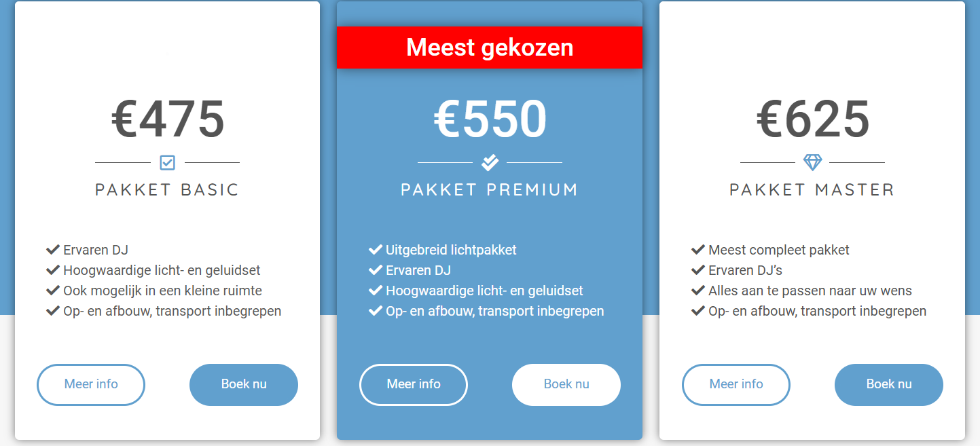Book the €550 Premium package with 'Boek nu'
980x446 pixels.
tap(566, 385)
